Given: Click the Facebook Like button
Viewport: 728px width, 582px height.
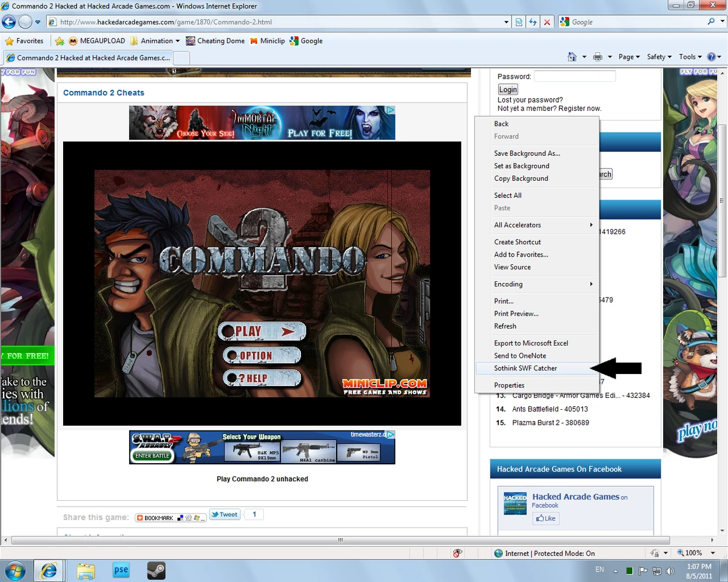Looking at the screenshot, I should click(x=546, y=518).
